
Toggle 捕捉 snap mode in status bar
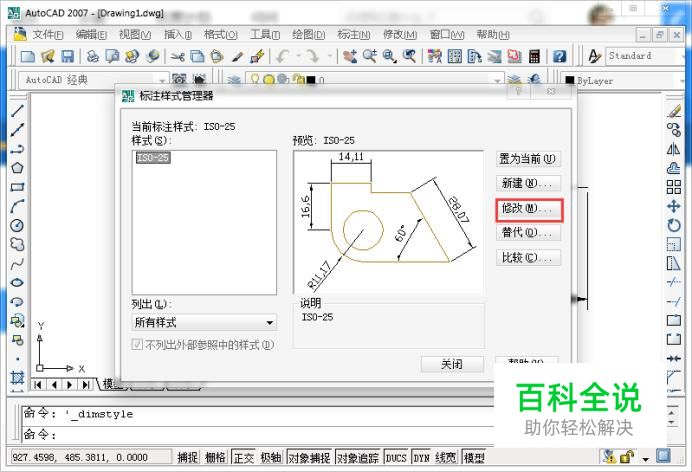coord(187,457)
